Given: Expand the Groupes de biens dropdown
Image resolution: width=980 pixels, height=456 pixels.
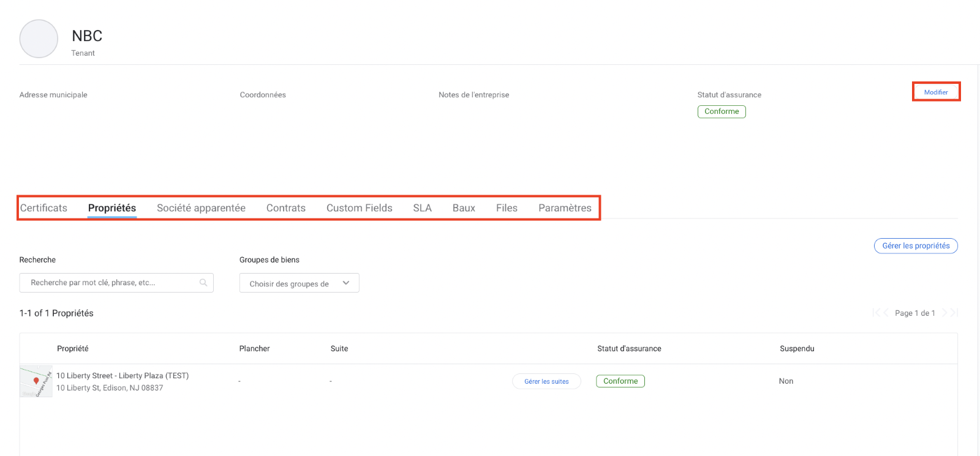Looking at the screenshot, I should pos(299,283).
